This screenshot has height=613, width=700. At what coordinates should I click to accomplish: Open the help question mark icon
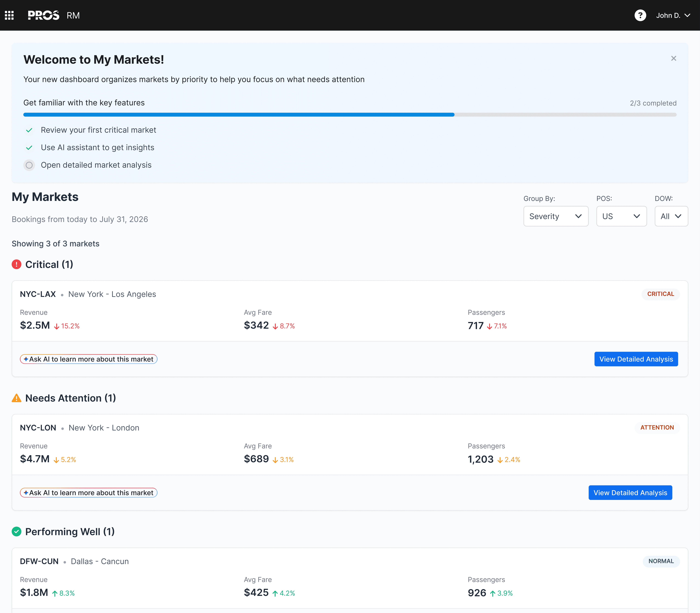[x=640, y=15]
